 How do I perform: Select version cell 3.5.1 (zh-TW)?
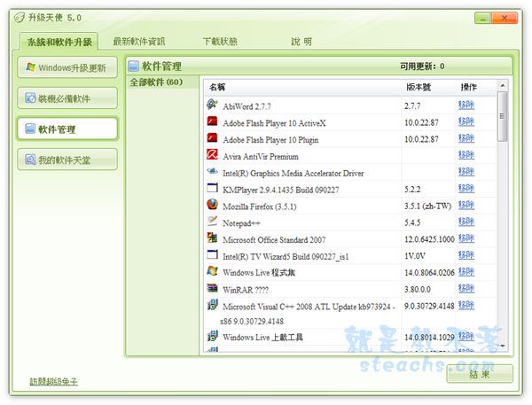(427, 206)
